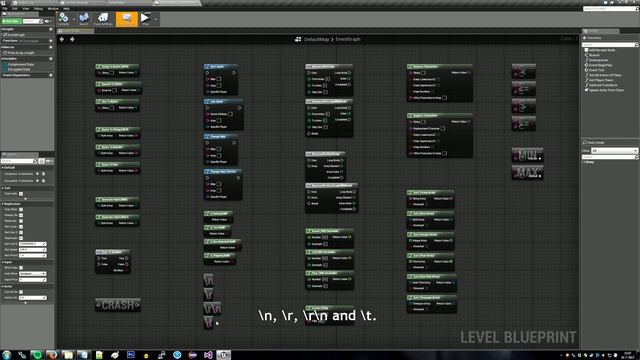Viewport: 640px width, 360px height.
Task: Collapse the Actor details section
Action: [2, 286]
